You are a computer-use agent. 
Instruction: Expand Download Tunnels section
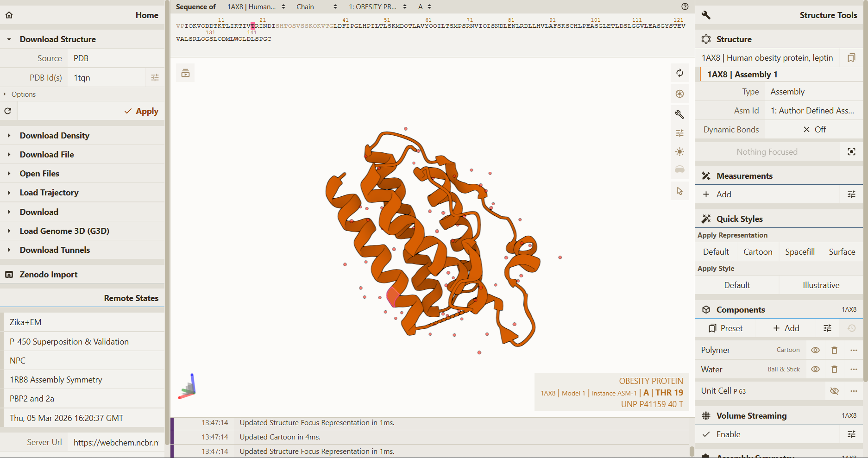click(x=82, y=250)
